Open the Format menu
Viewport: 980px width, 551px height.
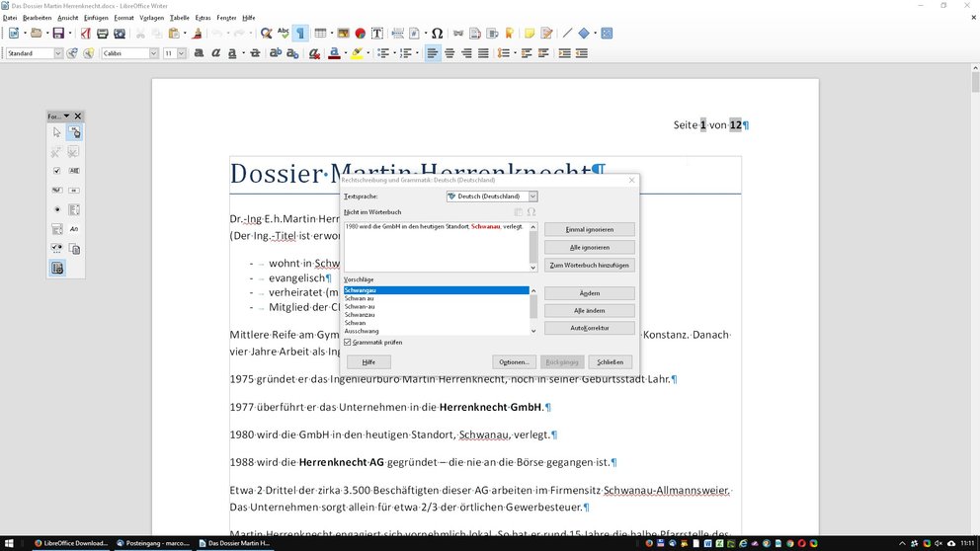[123, 18]
